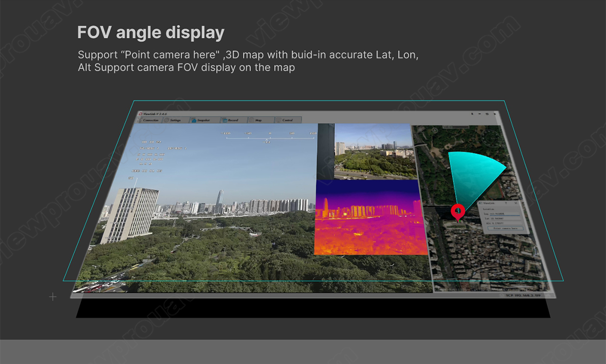Viewport: 606px width, 364px height.
Task: Click the Lng longitude input field
Action: pos(506,214)
